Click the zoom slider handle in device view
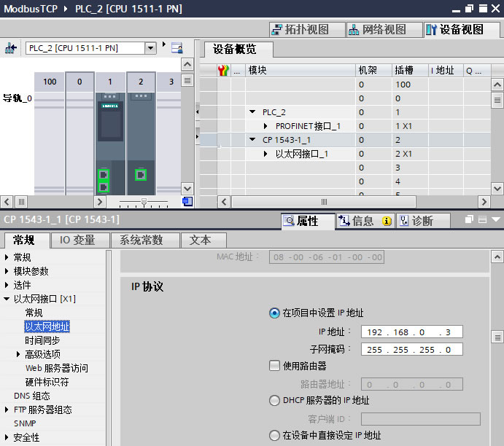Image resolution: width=504 pixels, height=446 pixels. tap(144, 202)
